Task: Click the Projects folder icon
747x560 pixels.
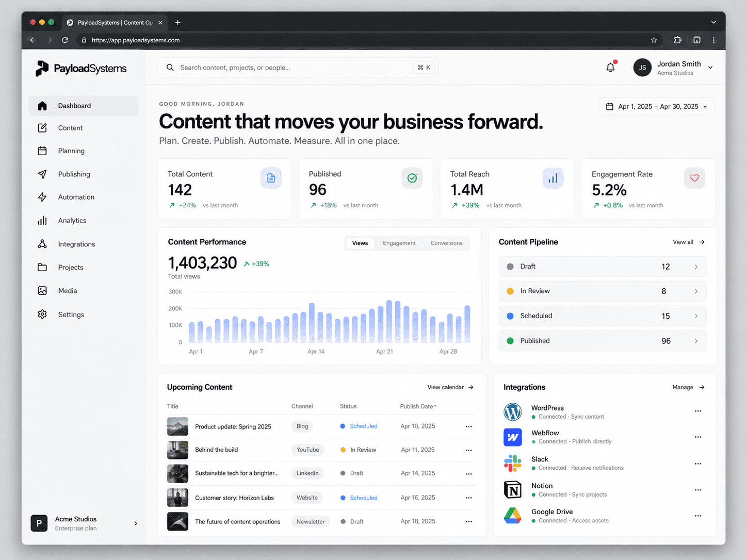Action: (x=42, y=267)
